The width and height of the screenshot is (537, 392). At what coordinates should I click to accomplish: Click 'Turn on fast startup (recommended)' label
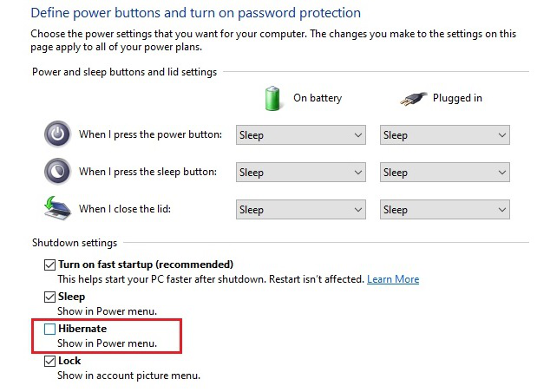[x=146, y=265]
